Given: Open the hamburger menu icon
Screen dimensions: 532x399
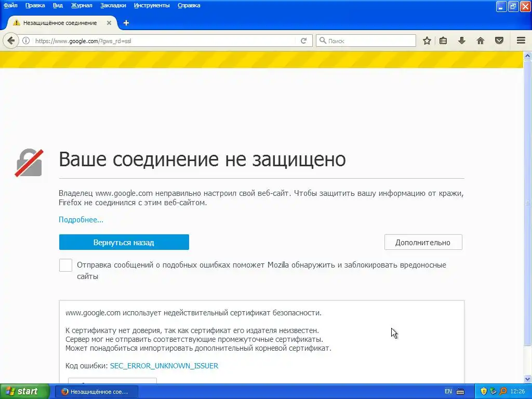Looking at the screenshot, I should pyautogui.click(x=521, y=41).
